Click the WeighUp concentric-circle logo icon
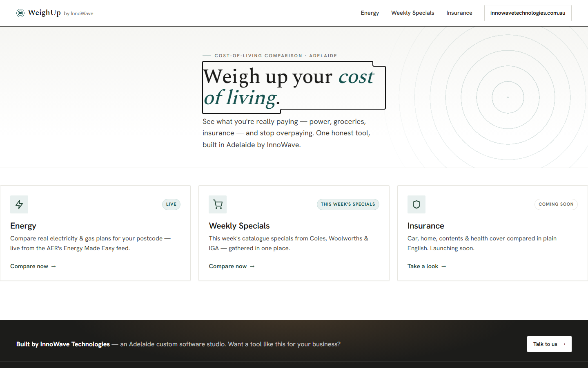Image resolution: width=588 pixels, height=368 pixels. pyautogui.click(x=20, y=13)
